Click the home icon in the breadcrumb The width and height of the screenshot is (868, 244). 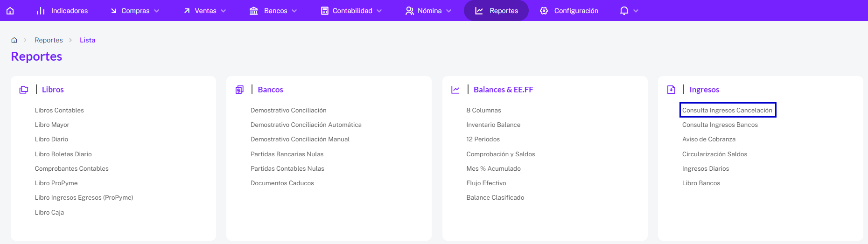14,40
